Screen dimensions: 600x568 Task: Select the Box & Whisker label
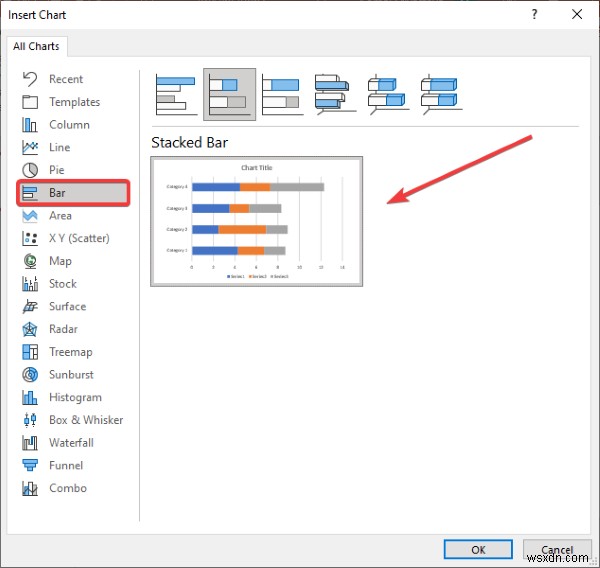(86, 420)
